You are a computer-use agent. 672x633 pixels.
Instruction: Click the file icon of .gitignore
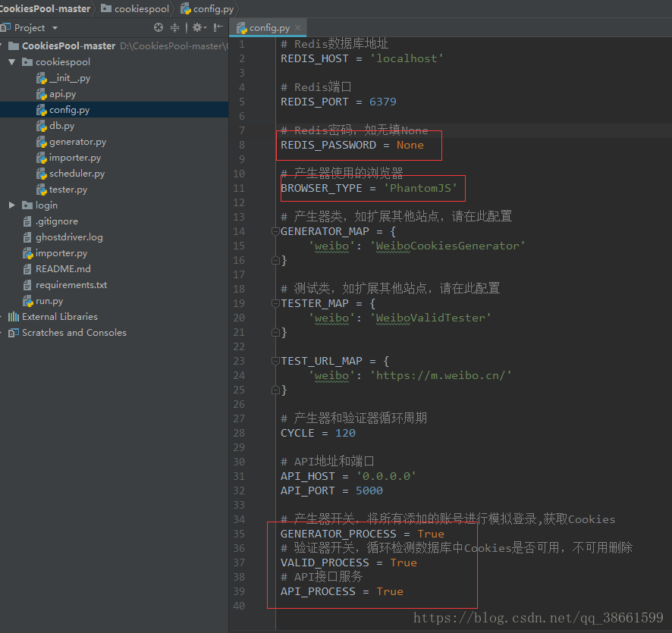[x=27, y=221]
